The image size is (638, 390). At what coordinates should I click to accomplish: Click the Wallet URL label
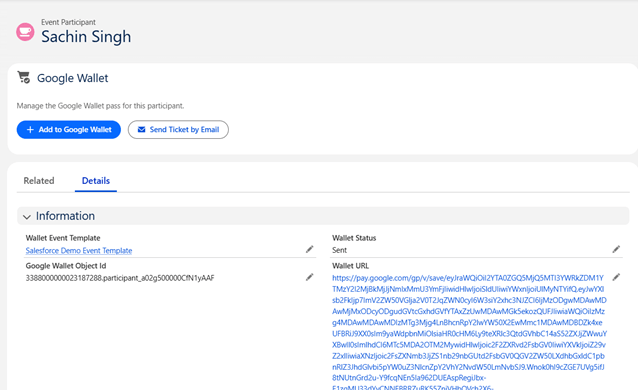pos(350,266)
